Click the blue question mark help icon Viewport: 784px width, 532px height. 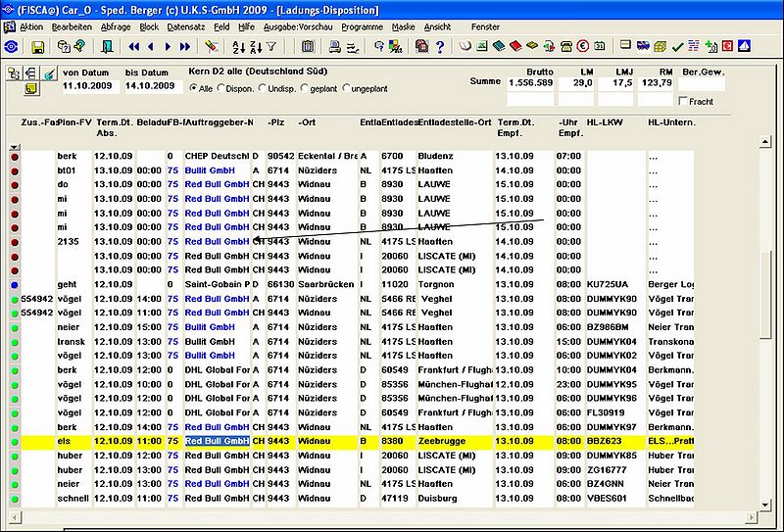tap(440, 47)
